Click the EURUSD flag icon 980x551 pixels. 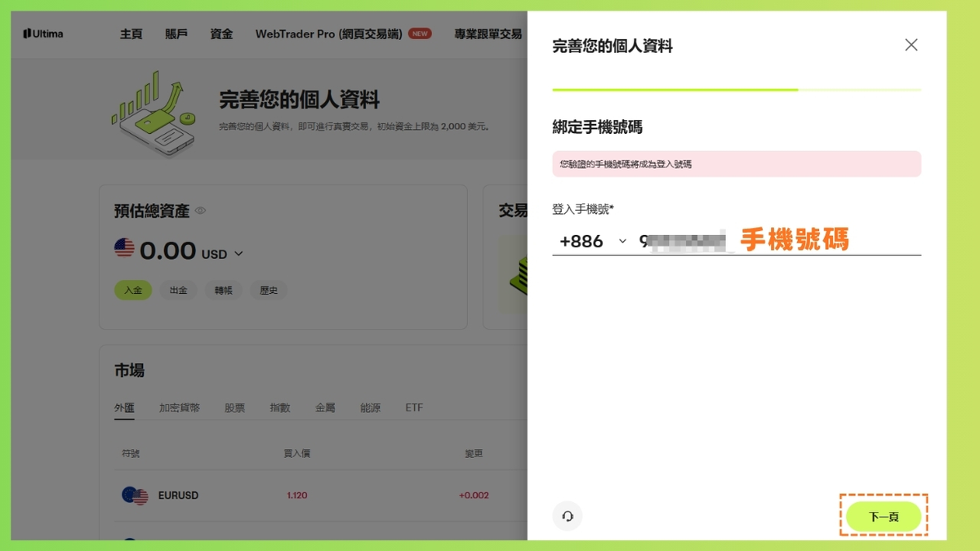coord(135,495)
